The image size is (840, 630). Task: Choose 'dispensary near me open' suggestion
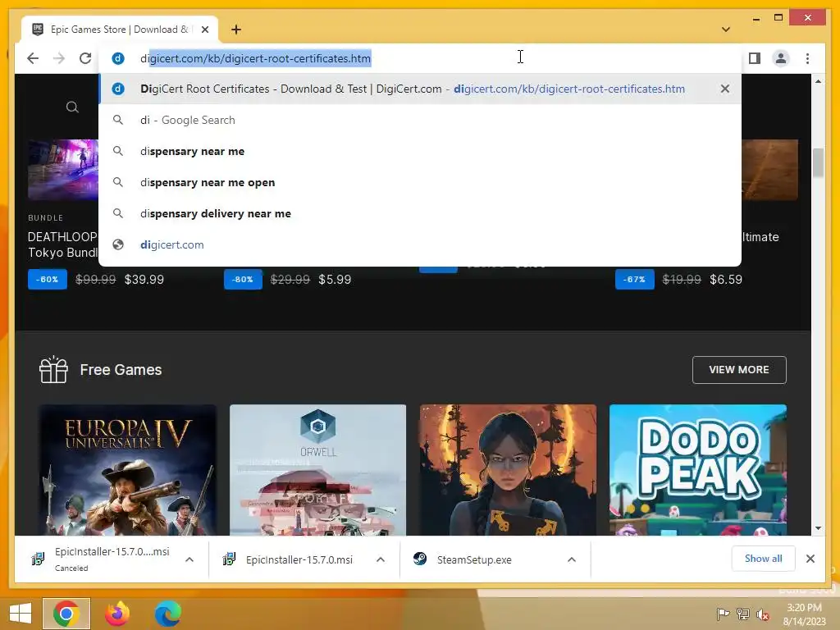[x=420, y=182]
